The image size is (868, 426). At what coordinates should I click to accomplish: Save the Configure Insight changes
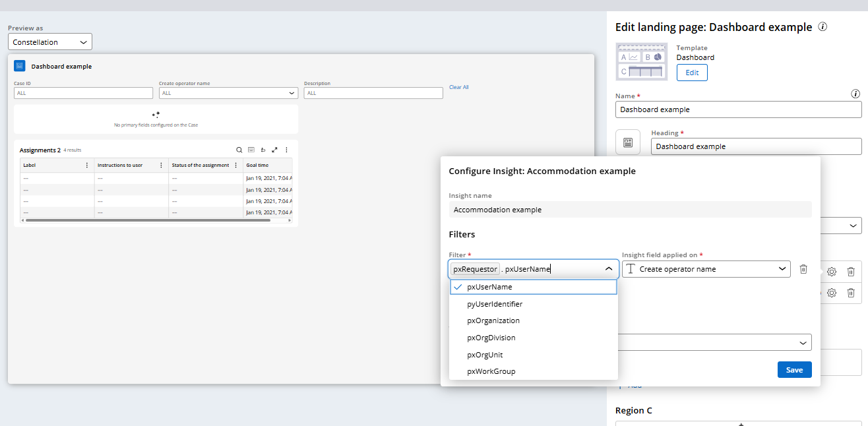coord(794,369)
